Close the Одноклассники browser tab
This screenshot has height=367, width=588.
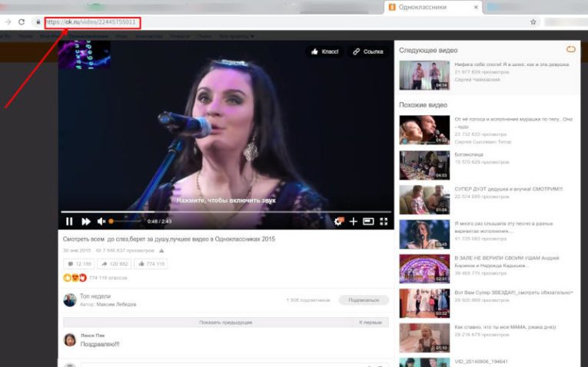[476, 7]
